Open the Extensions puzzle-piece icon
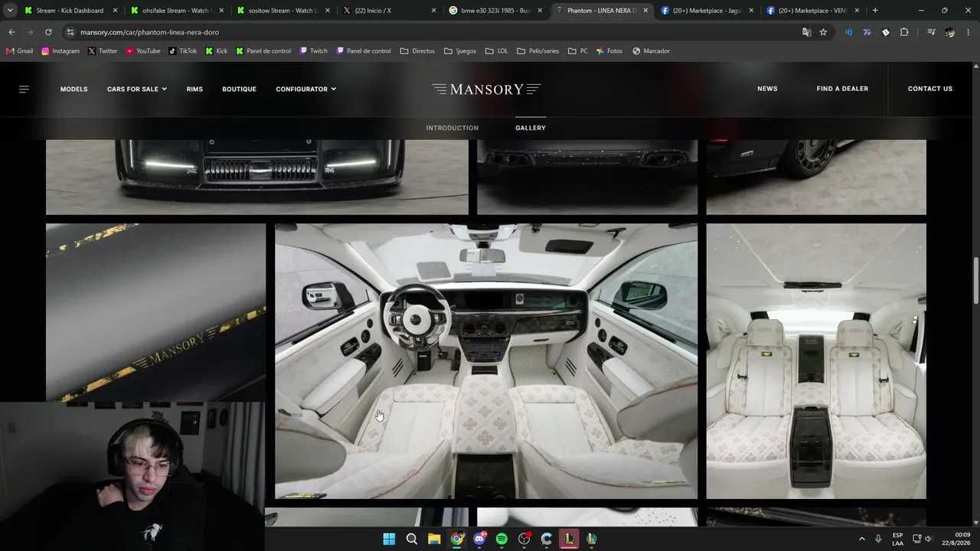The width and height of the screenshot is (980, 551). click(x=904, y=32)
